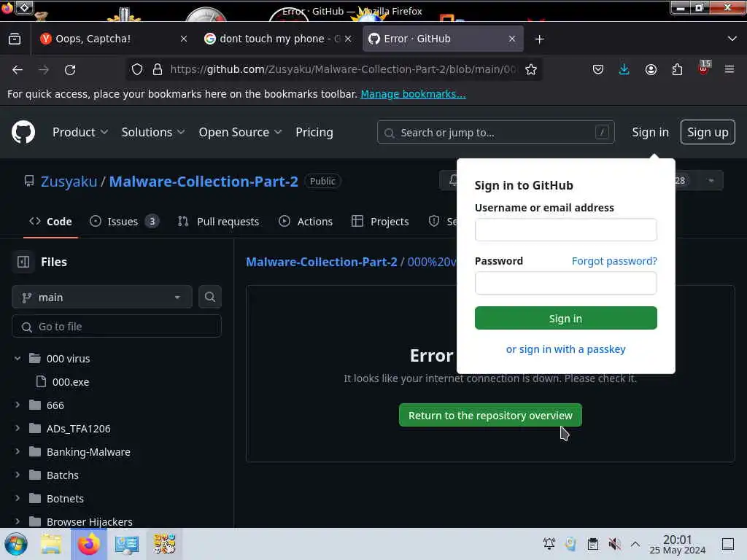This screenshot has height=560, width=747.
Task: Collapse the 000 virus folder
Action: pos(18,358)
